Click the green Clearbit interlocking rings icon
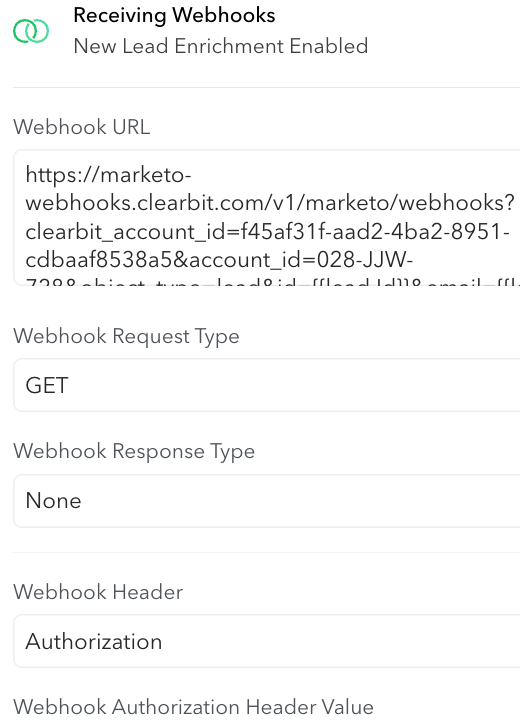The height and width of the screenshot is (726, 520). tap(31, 31)
